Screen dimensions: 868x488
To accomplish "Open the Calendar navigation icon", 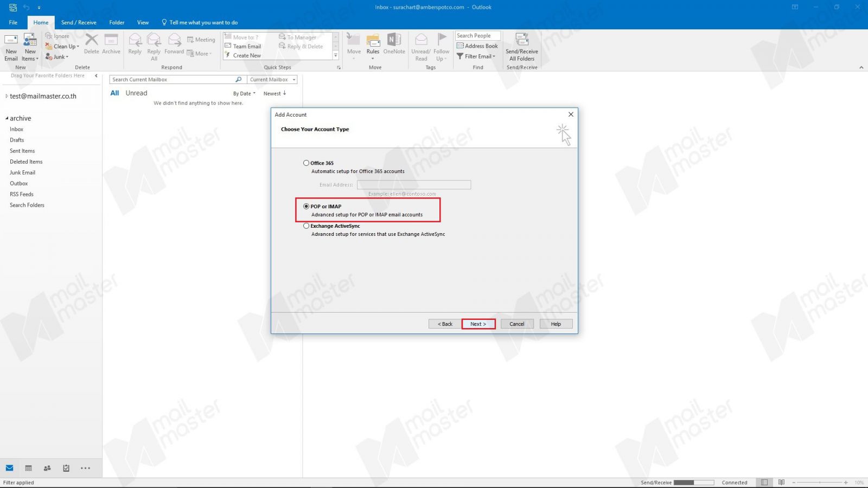I will point(29,468).
